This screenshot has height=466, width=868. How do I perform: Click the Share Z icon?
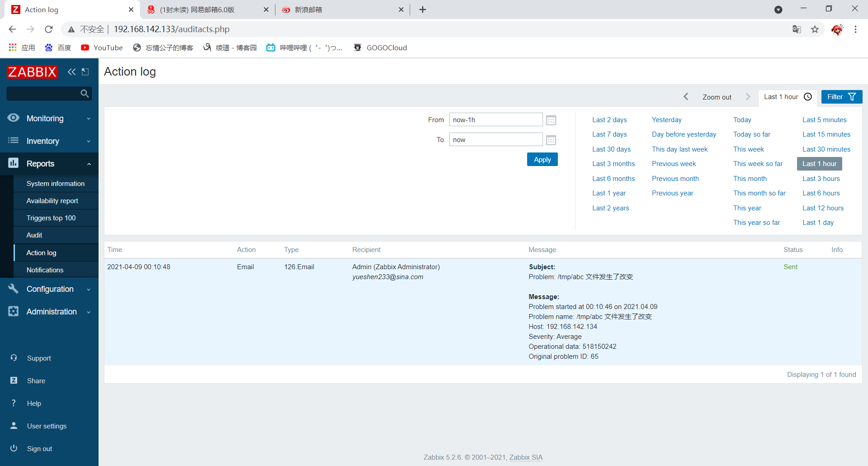[14, 380]
